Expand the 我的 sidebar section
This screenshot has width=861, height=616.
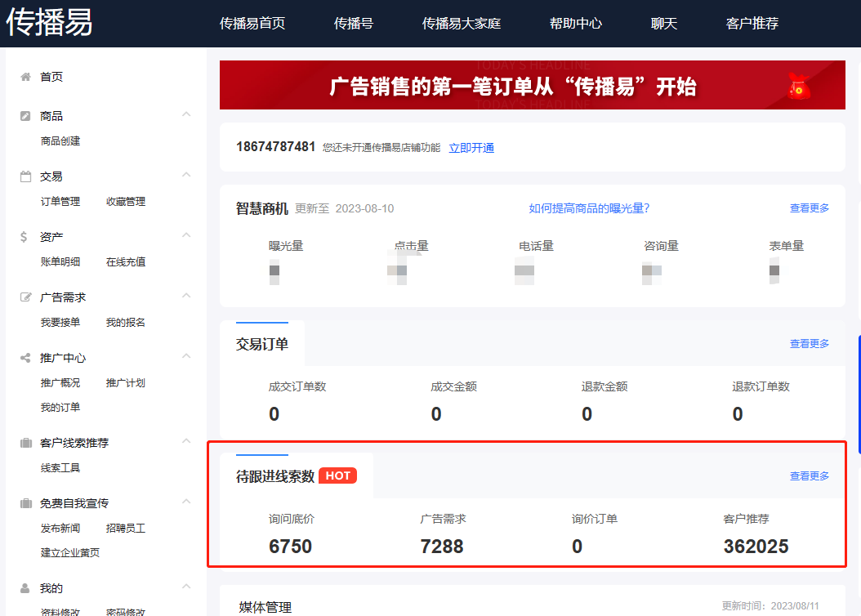click(186, 587)
